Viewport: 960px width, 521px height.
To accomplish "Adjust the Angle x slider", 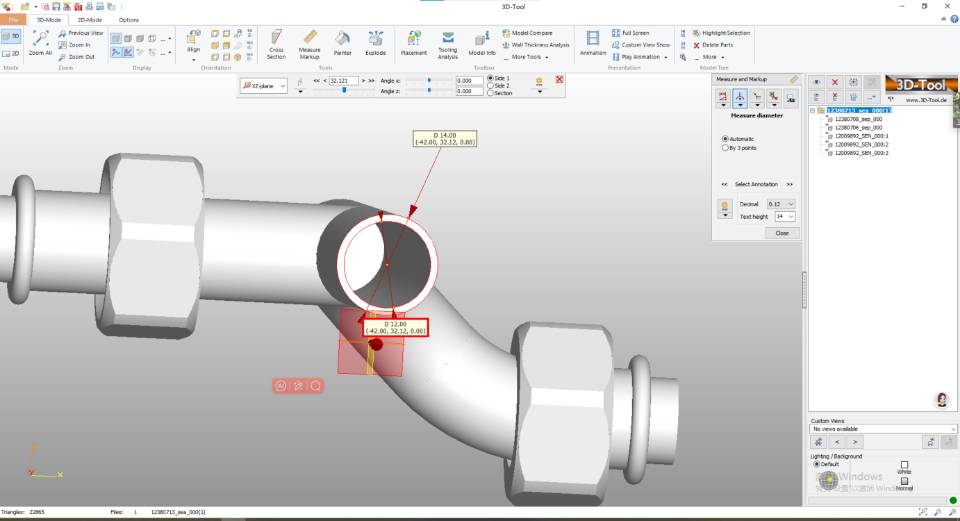I will pos(430,80).
